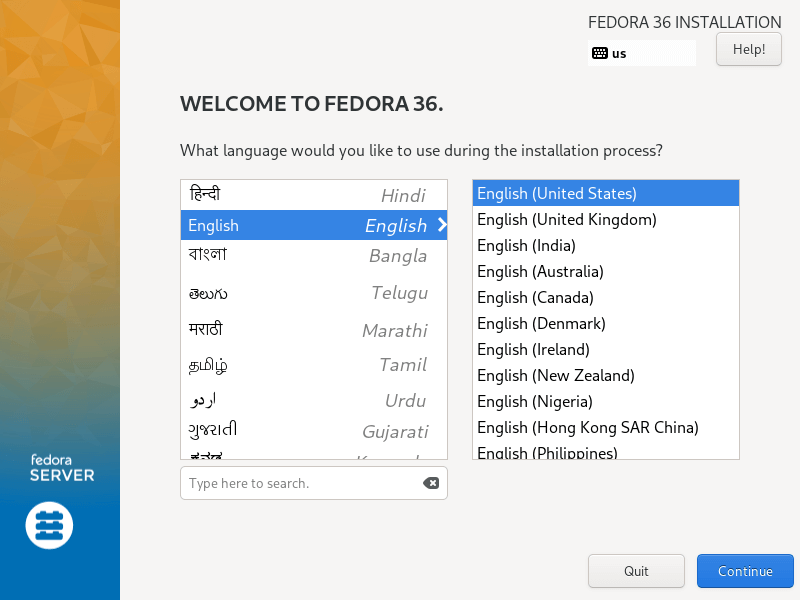Pick Marathi as installation language
Image resolution: width=800 pixels, height=600 pixels.
[313, 330]
